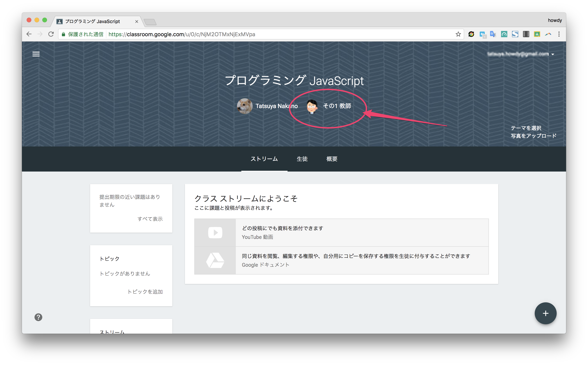Click the browser forward arrow
Screen dimensions: 588x365
[x=40, y=34]
